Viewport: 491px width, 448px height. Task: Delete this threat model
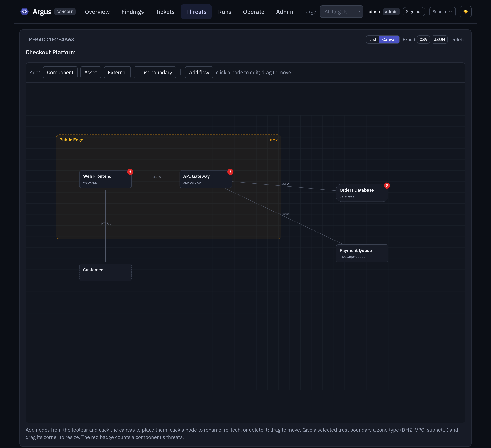pyautogui.click(x=458, y=39)
